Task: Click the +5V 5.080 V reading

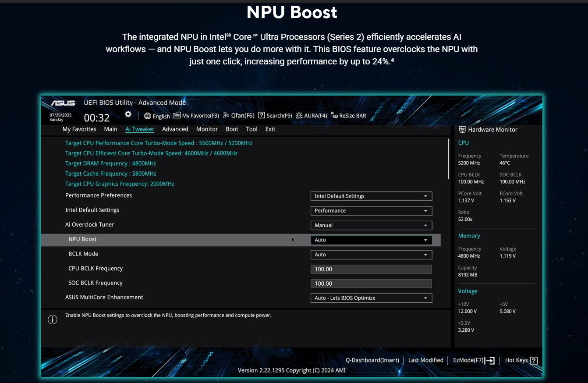Action: [x=508, y=308]
